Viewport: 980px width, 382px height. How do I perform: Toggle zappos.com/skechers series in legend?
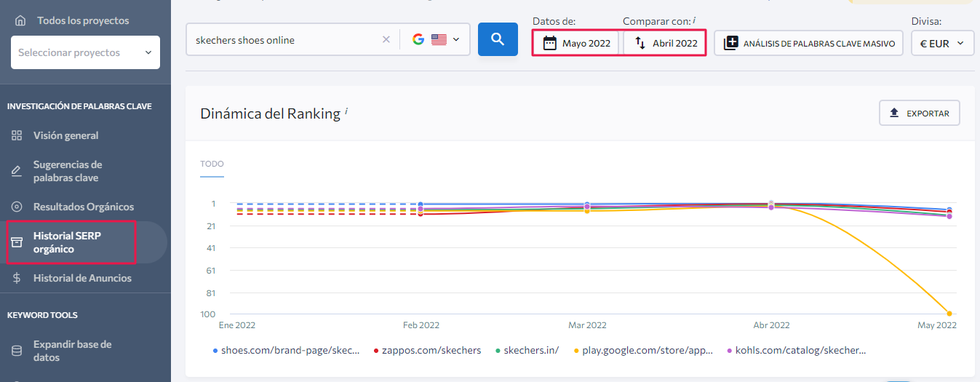tap(427, 350)
